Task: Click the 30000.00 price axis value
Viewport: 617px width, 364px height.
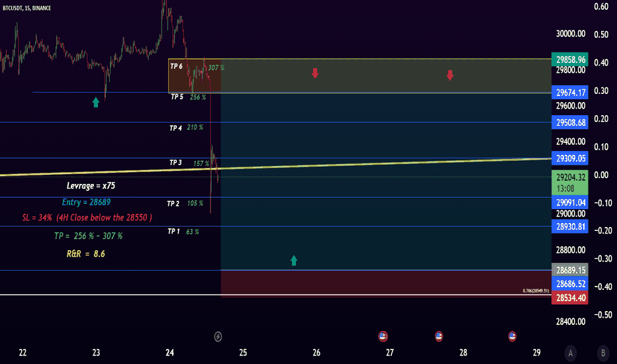Action: [571, 34]
